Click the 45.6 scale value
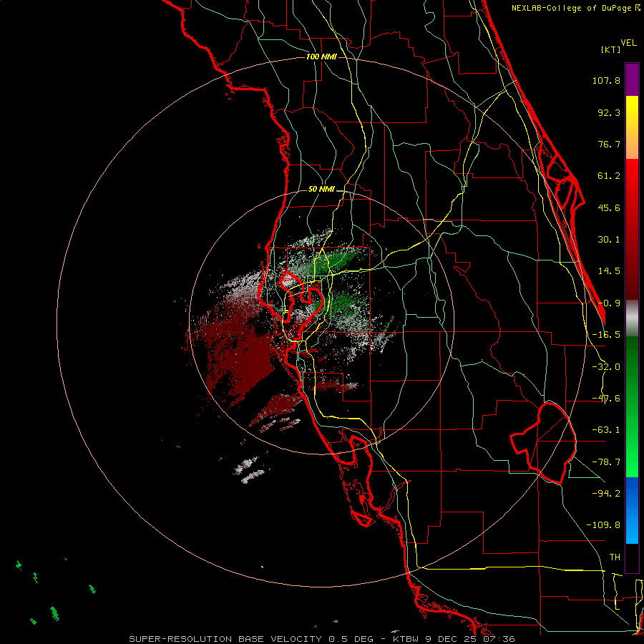The height and width of the screenshot is (644, 644). point(609,208)
